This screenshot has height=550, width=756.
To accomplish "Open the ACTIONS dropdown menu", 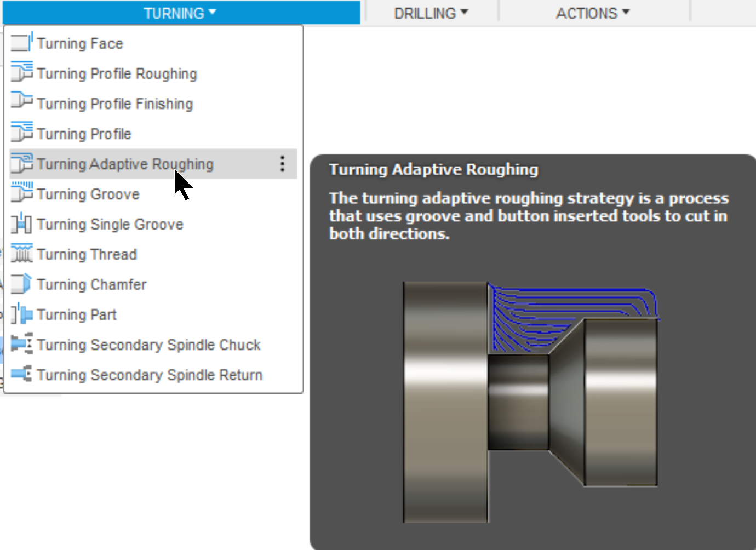I will point(593,13).
